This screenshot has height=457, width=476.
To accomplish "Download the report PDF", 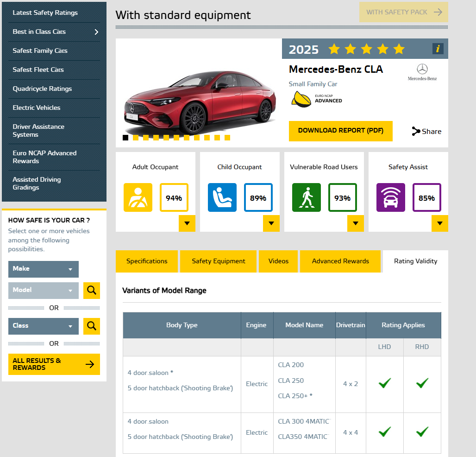I will tap(340, 131).
